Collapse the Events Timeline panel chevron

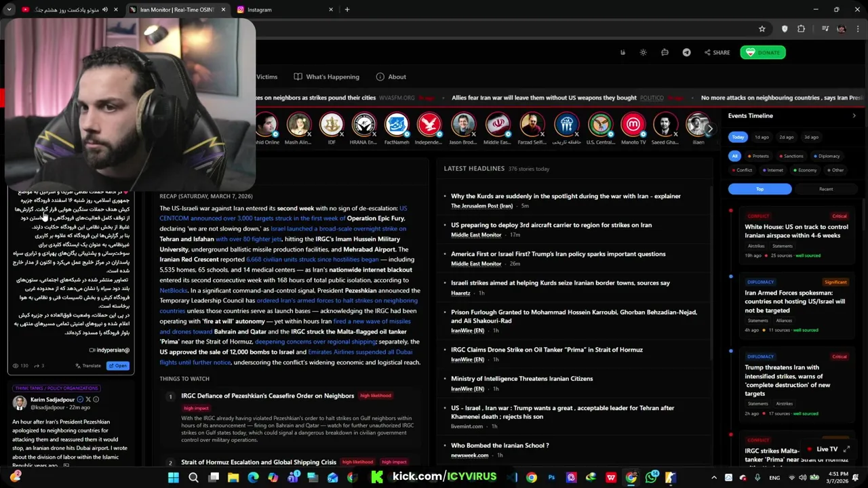coord(854,116)
